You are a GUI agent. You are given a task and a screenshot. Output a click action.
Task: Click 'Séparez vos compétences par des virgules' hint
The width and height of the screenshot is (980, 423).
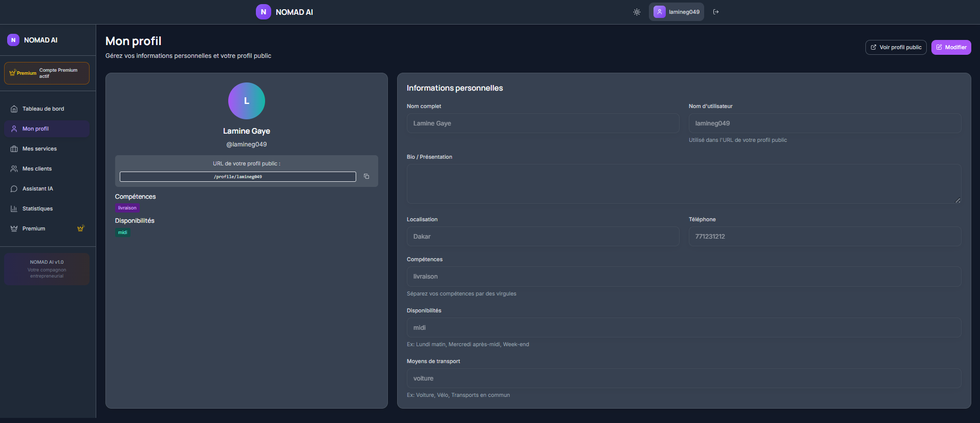(x=462, y=293)
